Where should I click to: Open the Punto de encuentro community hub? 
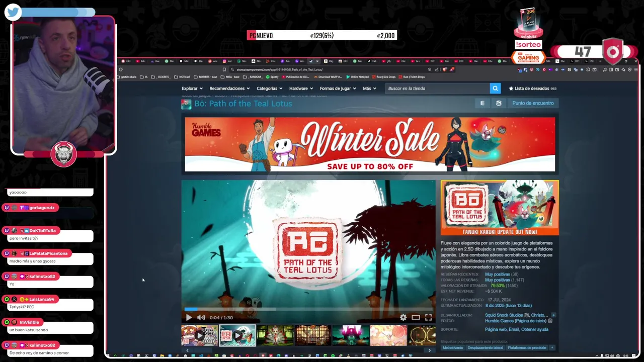coord(533,103)
